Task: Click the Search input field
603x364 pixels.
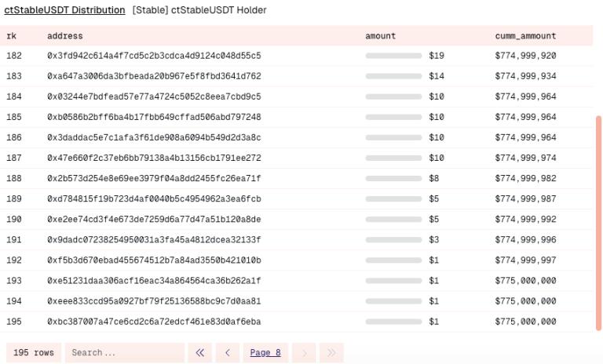Action: tap(124, 353)
